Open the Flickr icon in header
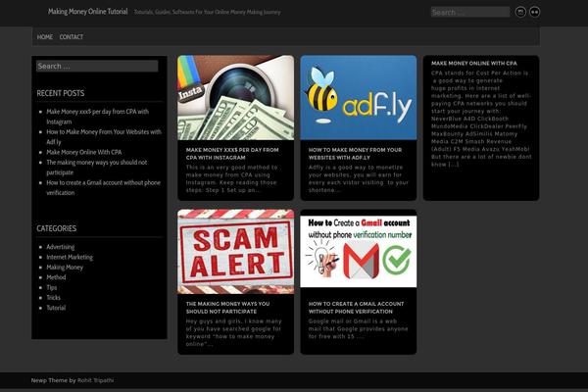The width and height of the screenshot is (588, 392). click(x=534, y=12)
